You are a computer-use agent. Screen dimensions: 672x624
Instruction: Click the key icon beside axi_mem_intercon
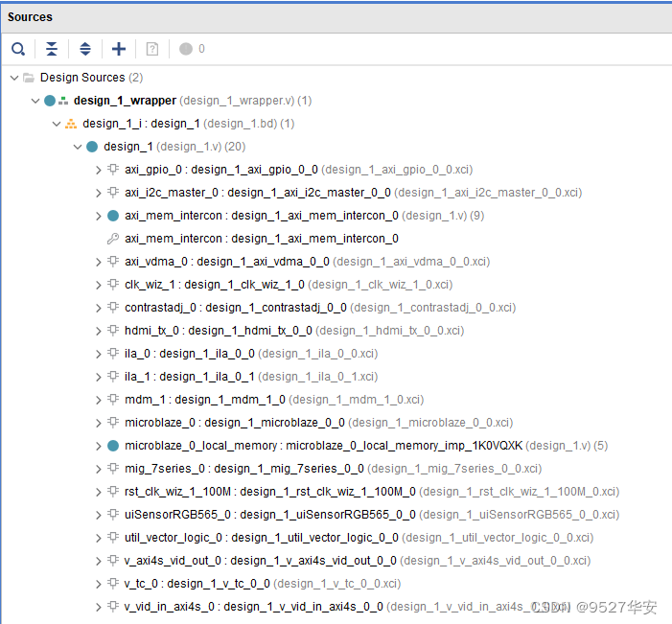pos(113,239)
